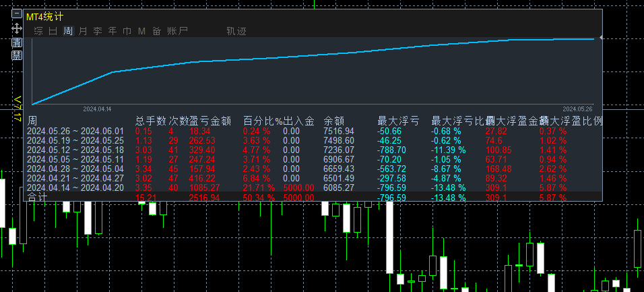Screen dimensions: 644x292
Task: Click floating profit ratio 2.62 %
Action: pos(553,169)
